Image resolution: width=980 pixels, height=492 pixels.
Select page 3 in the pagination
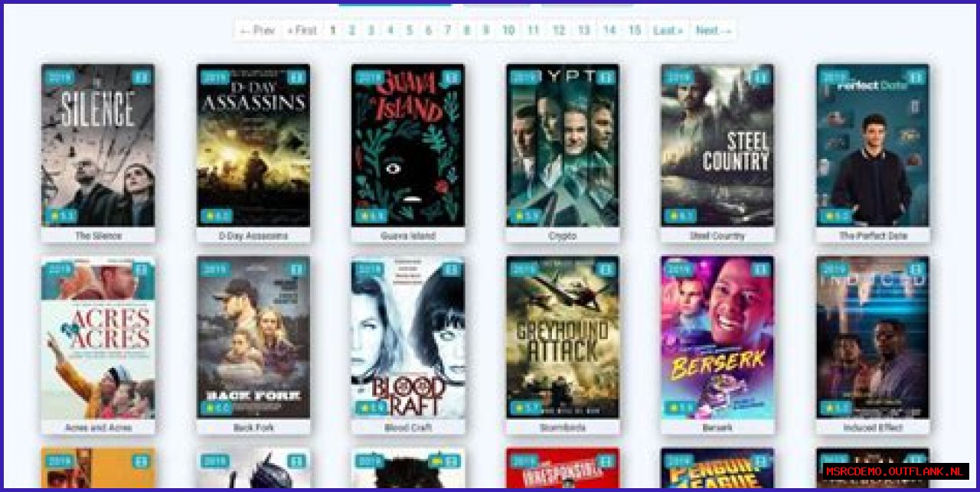tap(371, 31)
